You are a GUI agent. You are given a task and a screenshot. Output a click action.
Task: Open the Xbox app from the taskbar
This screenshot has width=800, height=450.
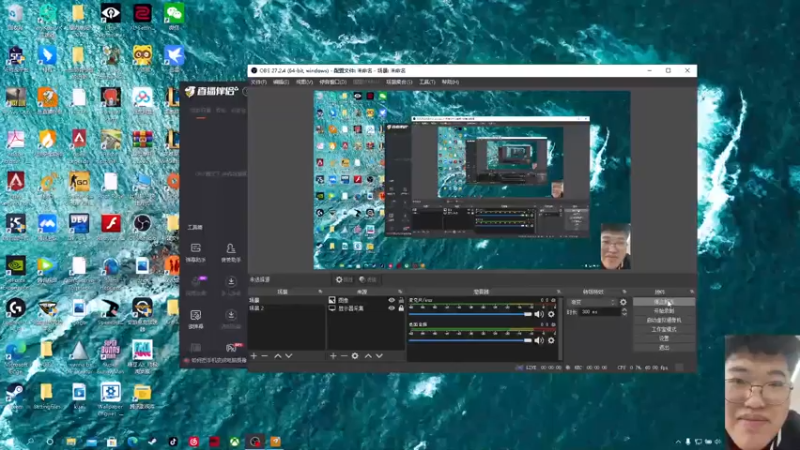234,441
